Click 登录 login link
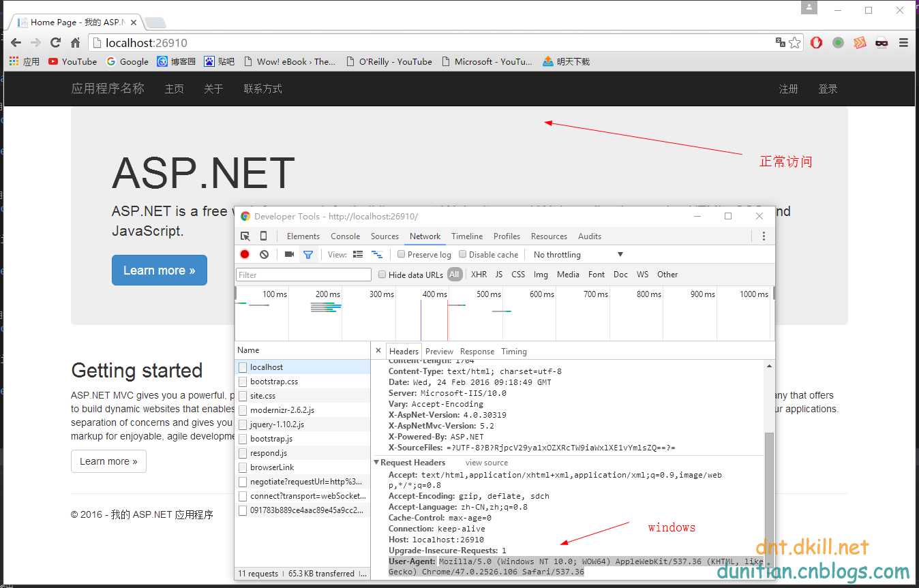Image resolution: width=919 pixels, height=588 pixels. click(x=828, y=89)
